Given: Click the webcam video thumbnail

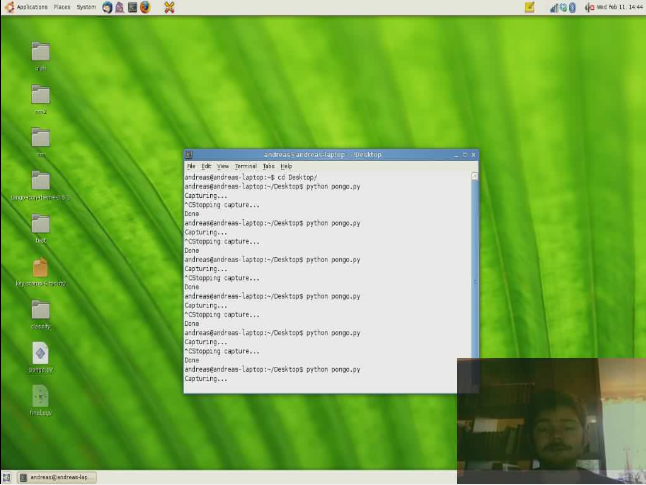Looking at the screenshot, I should click(x=551, y=421).
